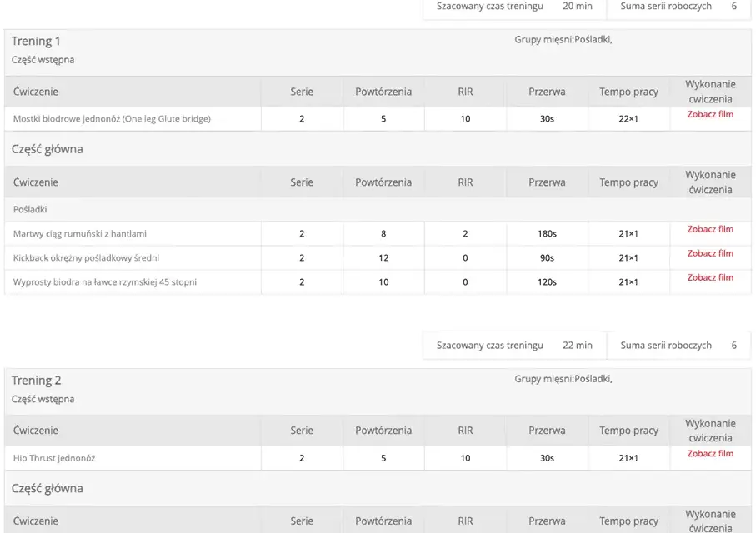Click RIR value 0 for Wyprosty biodra
The width and height of the screenshot is (756, 533).
[x=465, y=282]
